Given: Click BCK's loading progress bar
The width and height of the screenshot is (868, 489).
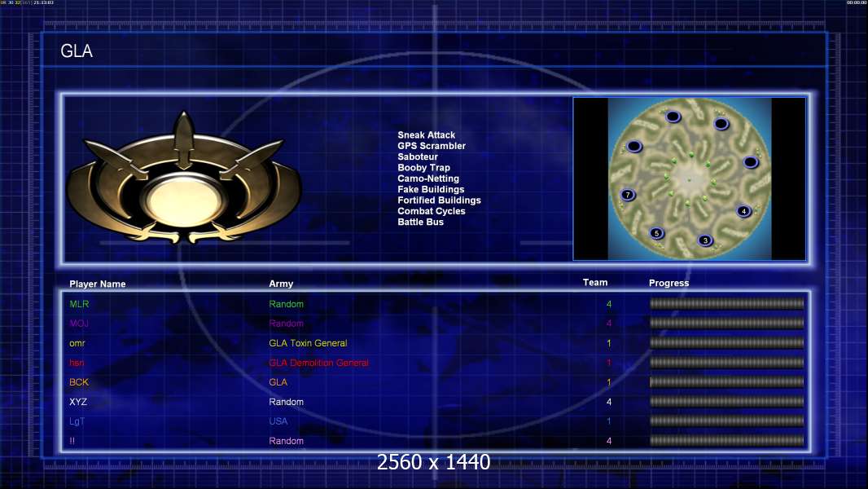Looking at the screenshot, I should pos(726,382).
